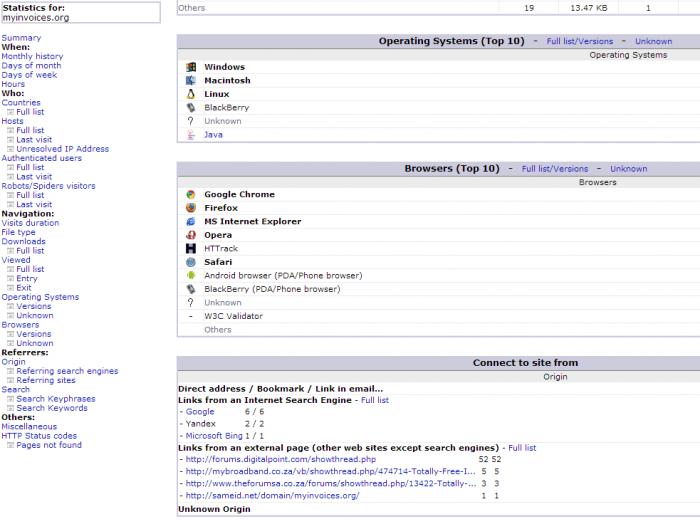Open sameid.net domain referrer link
700x524 pixels.
pos(272,495)
